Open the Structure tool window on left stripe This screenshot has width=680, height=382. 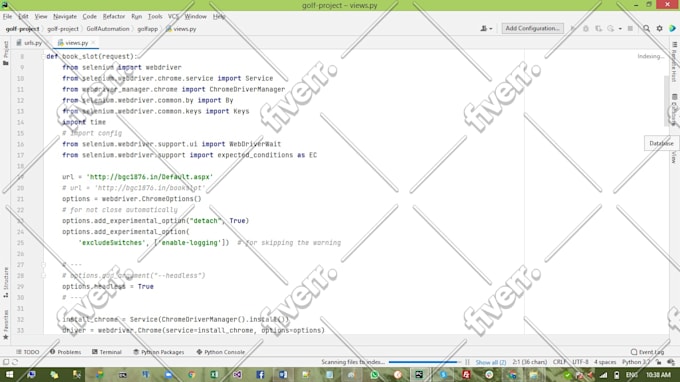coord(6,282)
